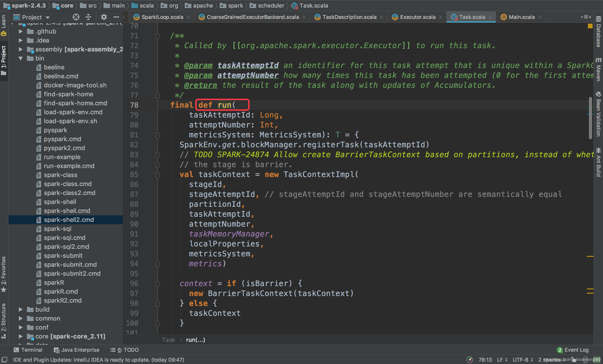Hide the Project tool window

pyautogui.click(x=116, y=17)
